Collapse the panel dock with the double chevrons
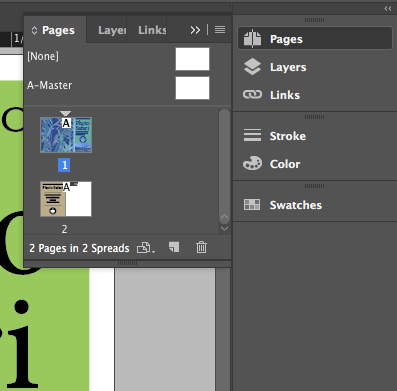The image size is (397, 391). [x=388, y=9]
